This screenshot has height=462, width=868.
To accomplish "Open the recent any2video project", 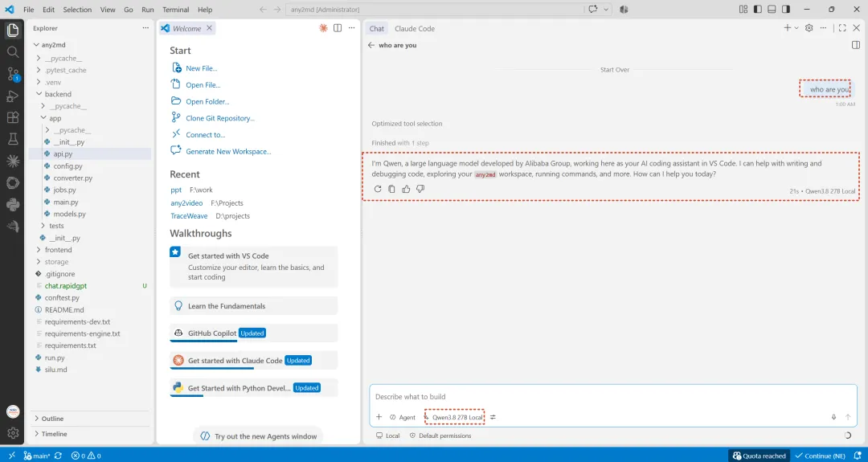I will point(186,203).
